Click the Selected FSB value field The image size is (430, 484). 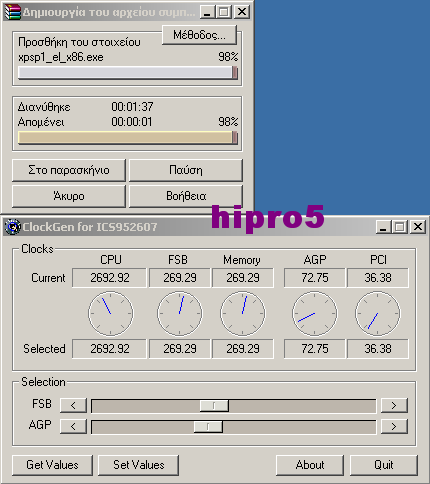point(180,349)
